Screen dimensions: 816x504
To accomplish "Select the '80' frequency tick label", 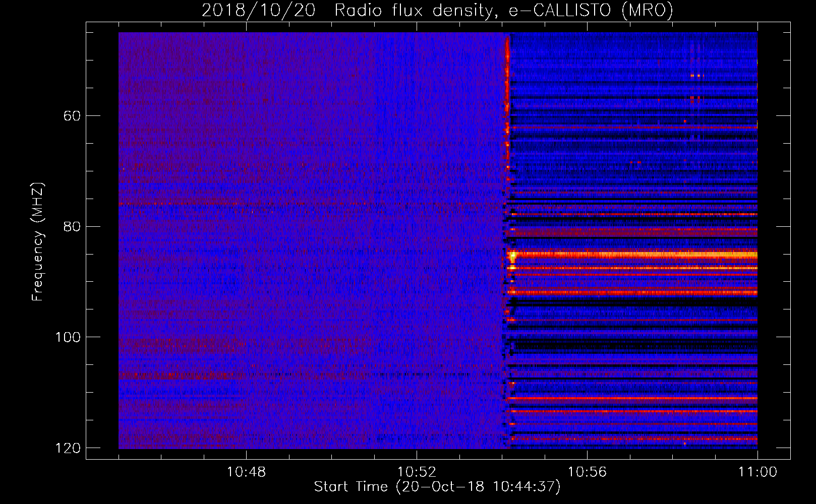I will [x=72, y=226].
